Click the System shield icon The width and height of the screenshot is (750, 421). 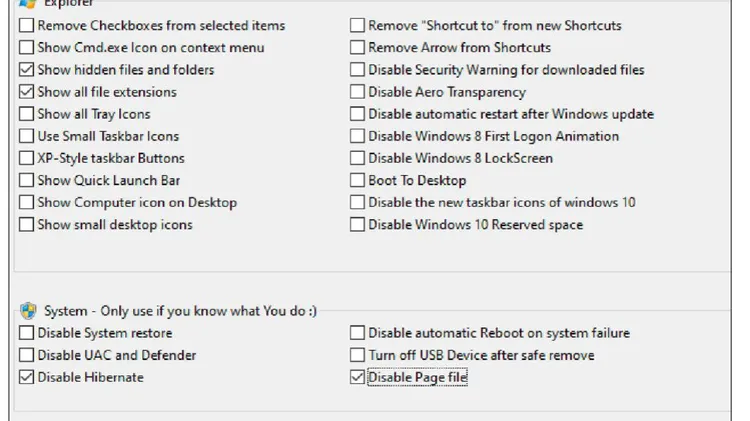click(28, 311)
